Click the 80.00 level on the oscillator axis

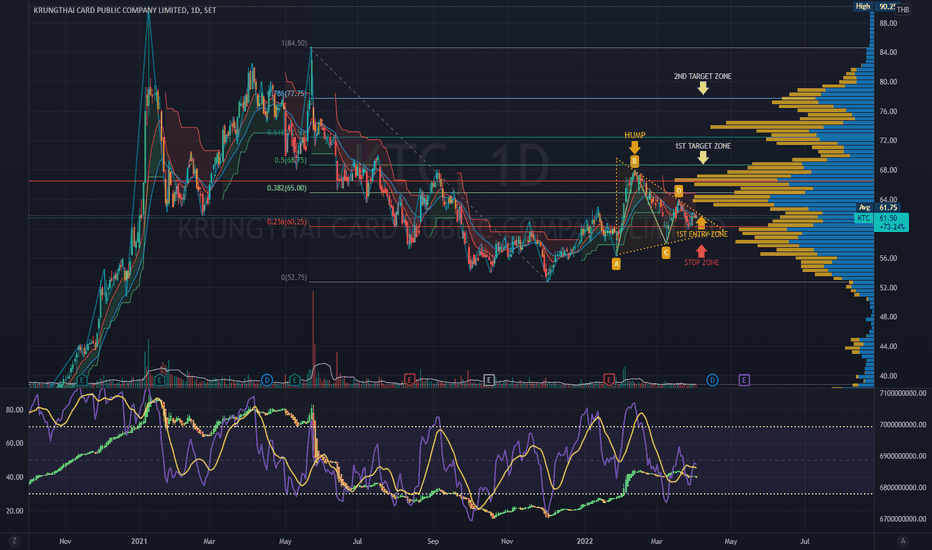[14, 410]
